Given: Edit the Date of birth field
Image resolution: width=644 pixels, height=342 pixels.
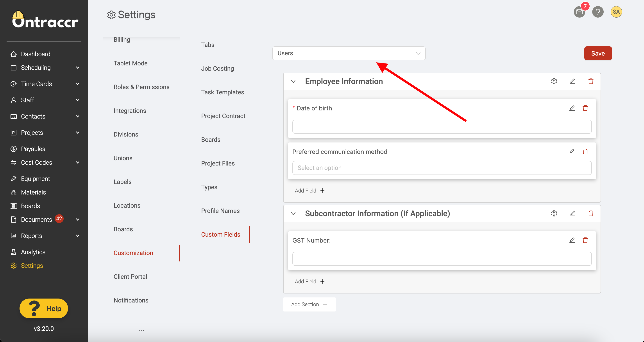Looking at the screenshot, I should [572, 108].
